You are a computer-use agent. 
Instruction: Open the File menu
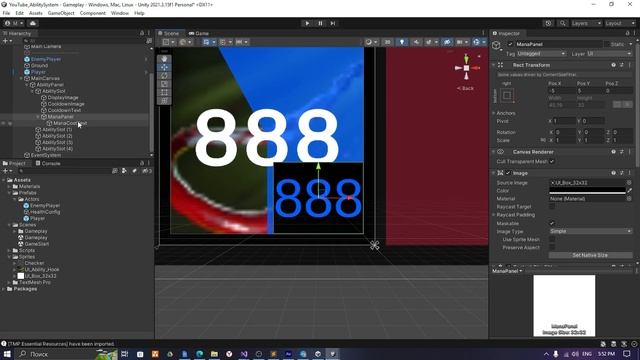click(x=6, y=13)
